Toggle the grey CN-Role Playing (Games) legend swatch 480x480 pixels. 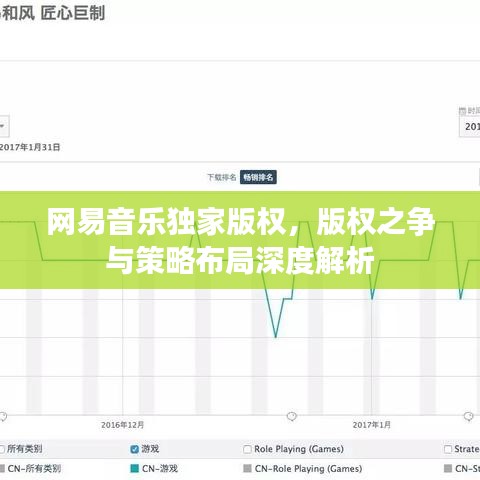[247, 468]
